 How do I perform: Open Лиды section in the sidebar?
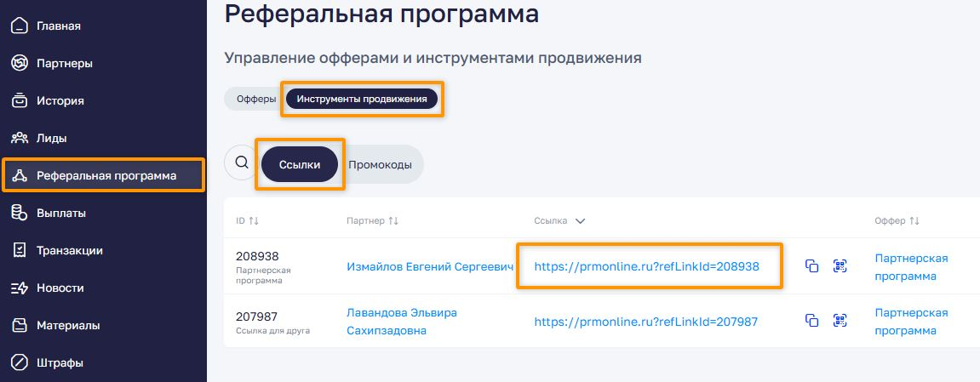[51, 138]
